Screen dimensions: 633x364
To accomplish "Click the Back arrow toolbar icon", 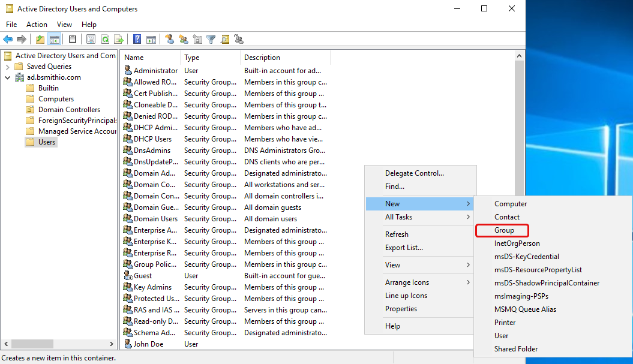I will tap(8, 39).
